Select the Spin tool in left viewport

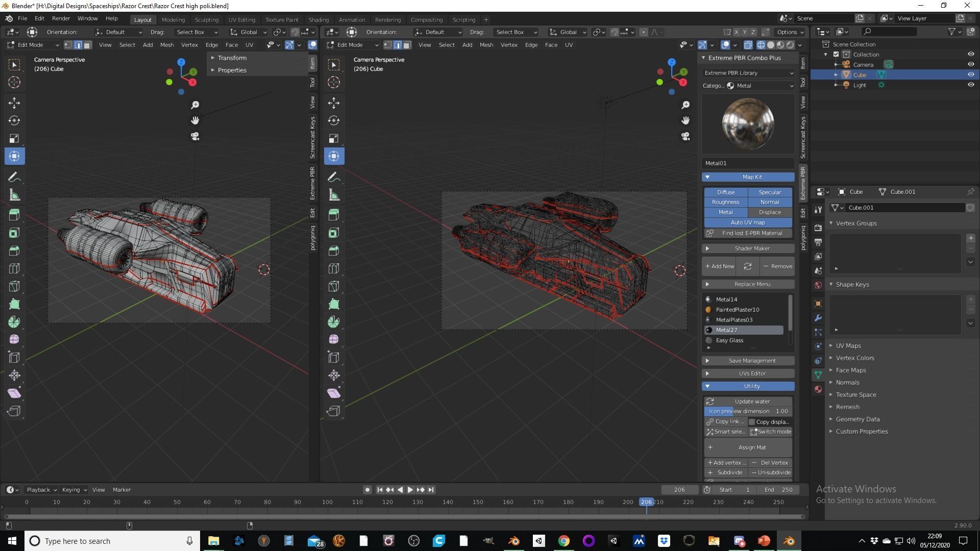[x=14, y=322]
